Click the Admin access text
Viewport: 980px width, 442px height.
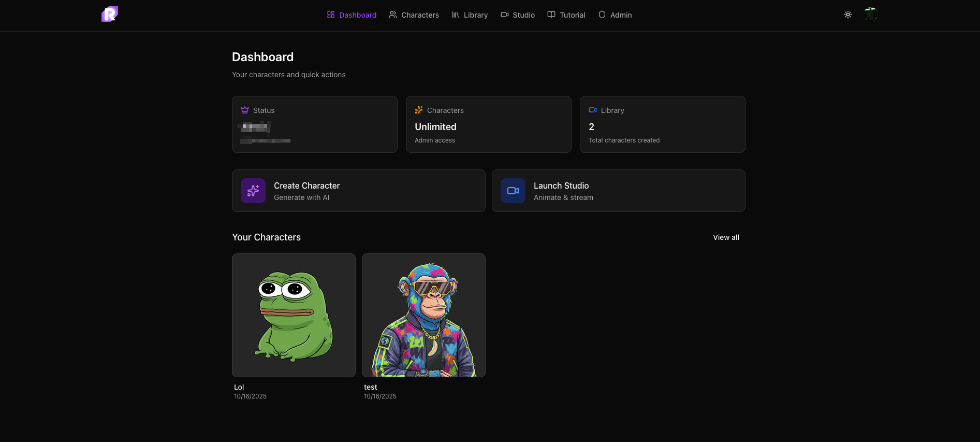(435, 140)
